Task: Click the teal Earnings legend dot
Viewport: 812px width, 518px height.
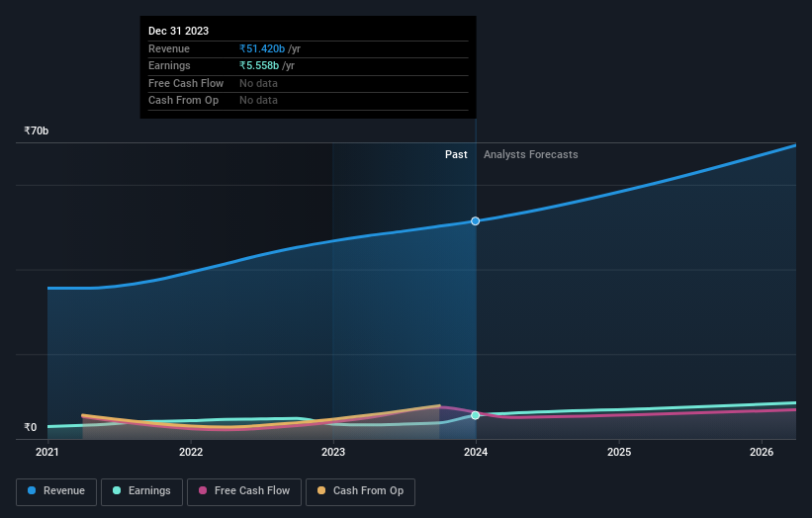Action: click(x=117, y=490)
